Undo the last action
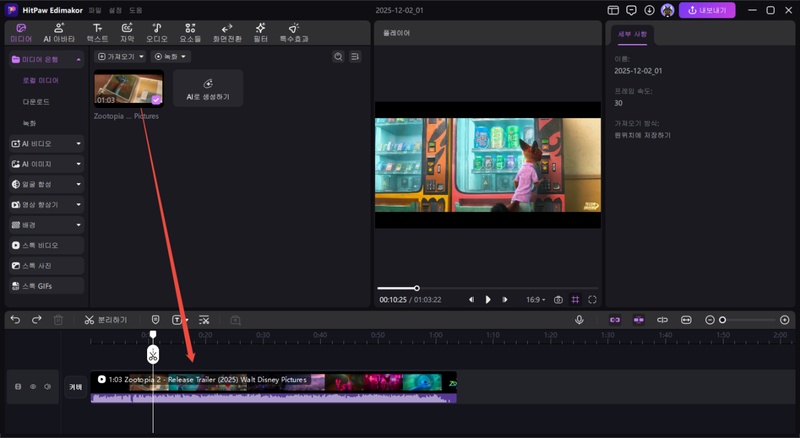This screenshot has width=800, height=438. coord(15,320)
